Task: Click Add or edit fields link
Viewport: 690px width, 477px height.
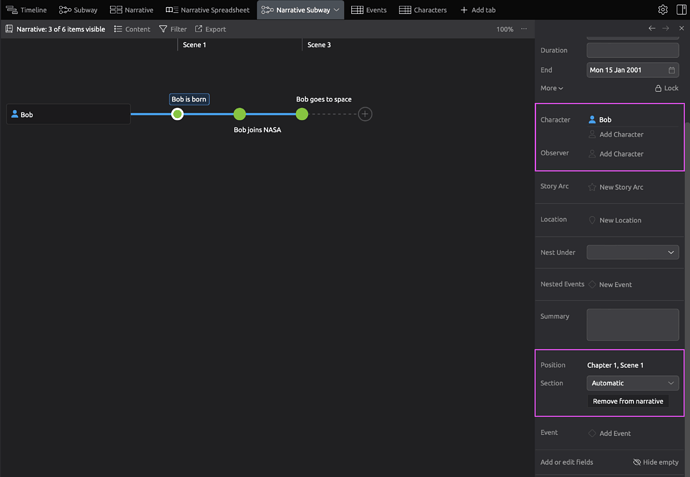Action: point(567,462)
